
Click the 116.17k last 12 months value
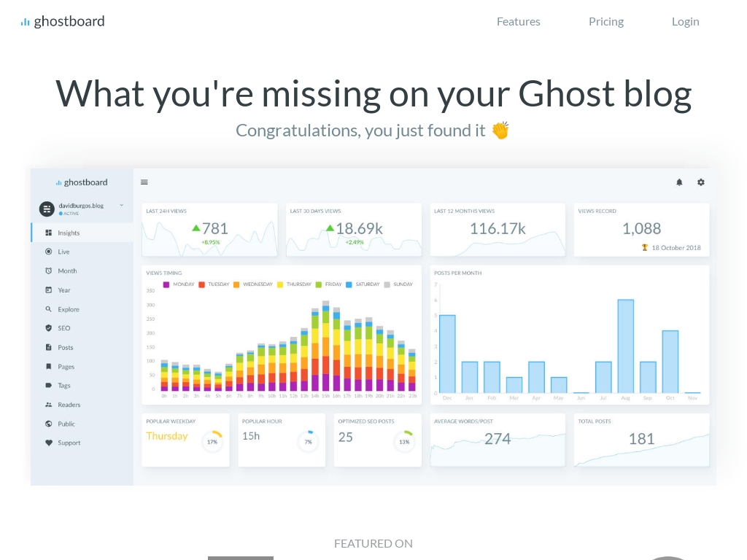coord(498,228)
